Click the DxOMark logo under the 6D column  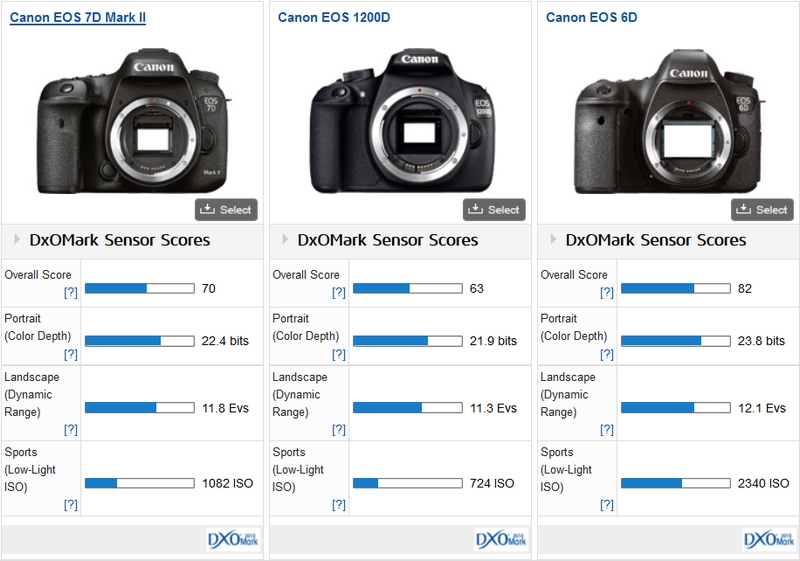pos(769,540)
